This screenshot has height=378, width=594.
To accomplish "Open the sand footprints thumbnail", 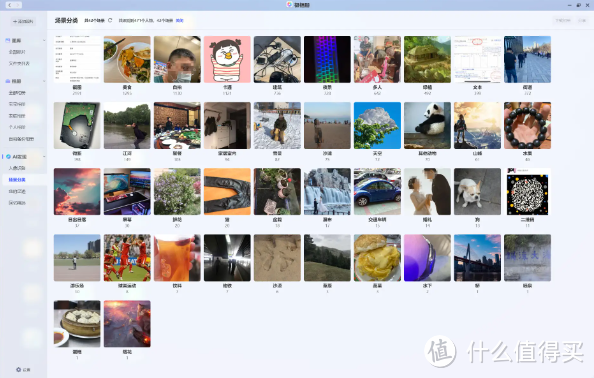I will pos(277,258).
